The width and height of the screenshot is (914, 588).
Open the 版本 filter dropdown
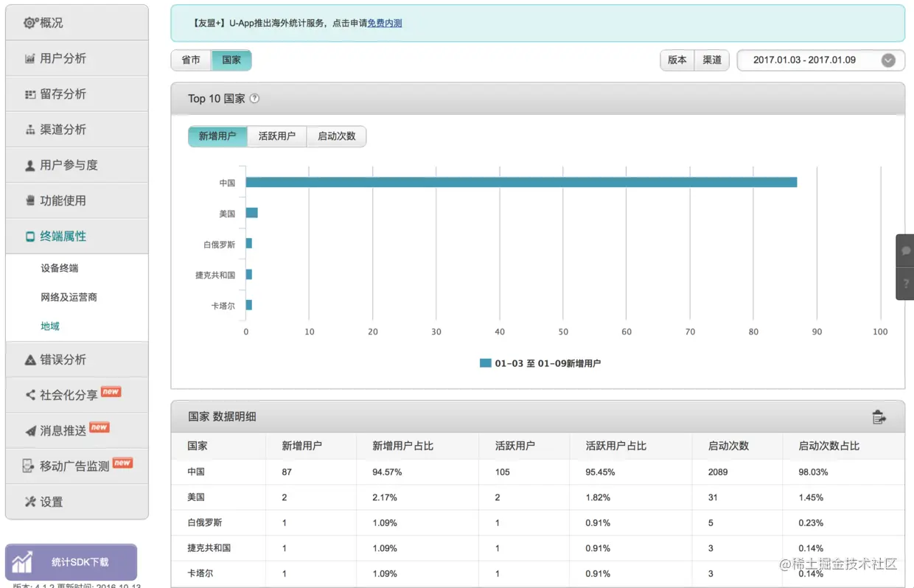[x=677, y=60]
